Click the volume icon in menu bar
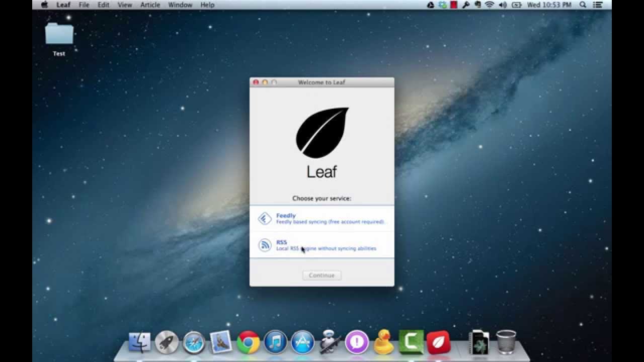644x362 pixels. pos(503,5)
